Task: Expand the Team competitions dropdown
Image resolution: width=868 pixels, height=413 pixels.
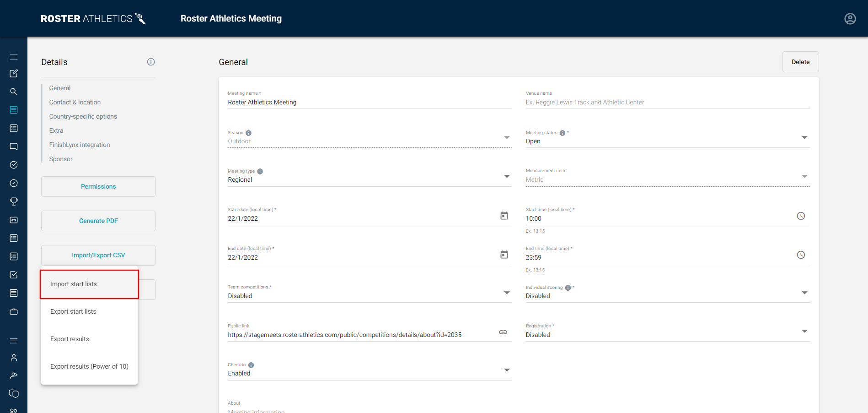Action: point(506,293)
